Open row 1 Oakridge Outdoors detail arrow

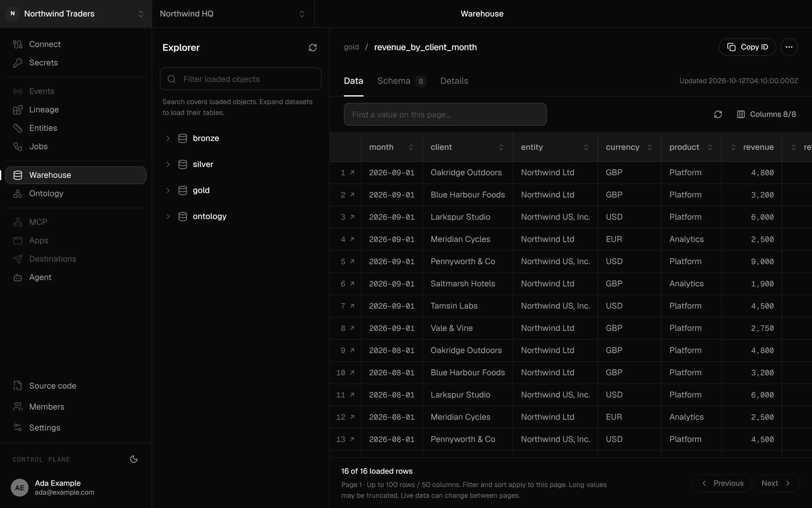click(x=352, y=173)
